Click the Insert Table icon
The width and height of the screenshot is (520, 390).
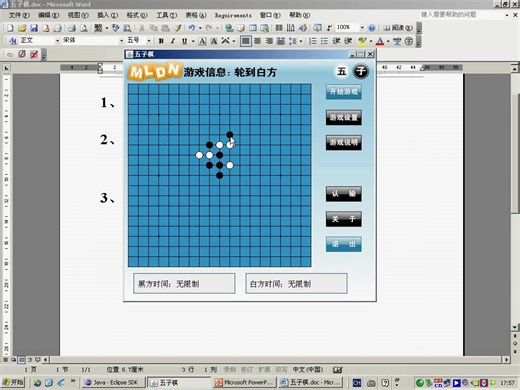click(253, 28)
